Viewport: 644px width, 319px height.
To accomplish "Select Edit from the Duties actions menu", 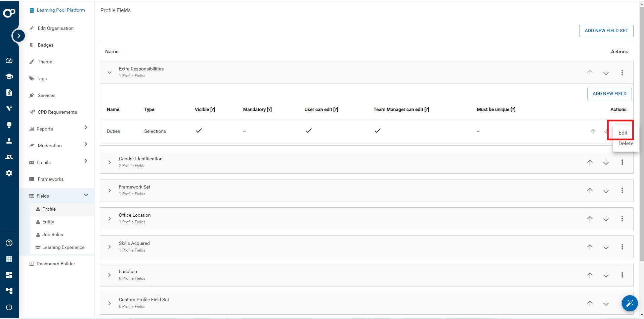I will [622, 133].
